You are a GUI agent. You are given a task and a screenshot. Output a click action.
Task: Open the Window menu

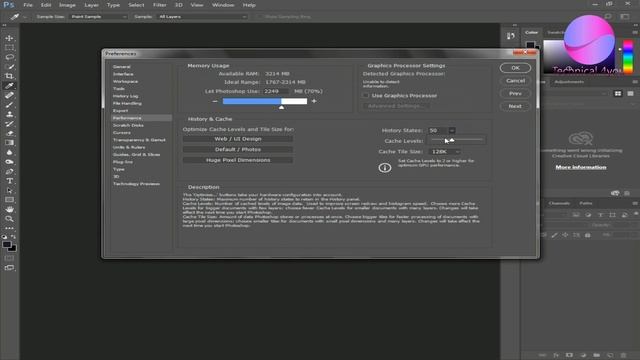click(223, 5)
